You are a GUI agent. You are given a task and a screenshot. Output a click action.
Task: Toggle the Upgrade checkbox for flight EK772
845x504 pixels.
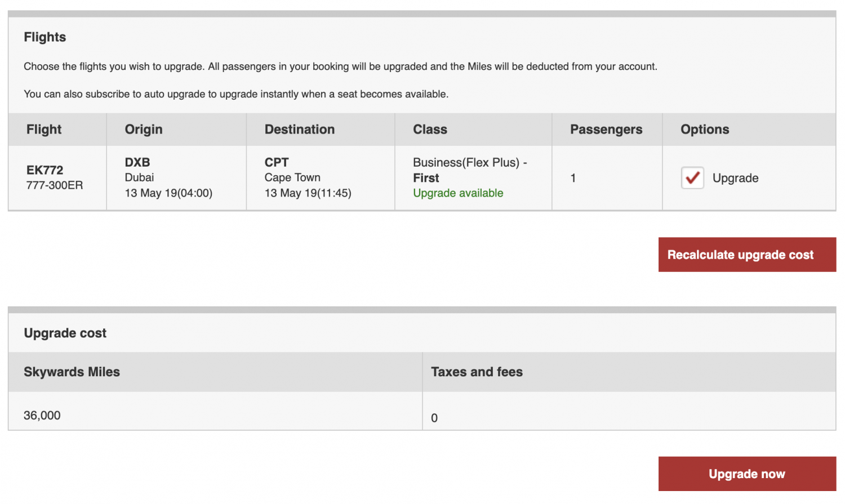tap(692, 178)
